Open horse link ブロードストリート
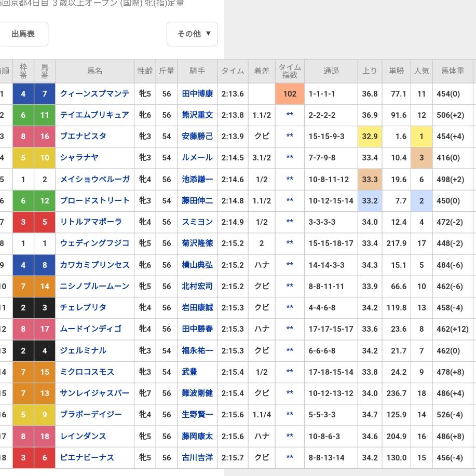The image size is (476, 476). [94, 201]
